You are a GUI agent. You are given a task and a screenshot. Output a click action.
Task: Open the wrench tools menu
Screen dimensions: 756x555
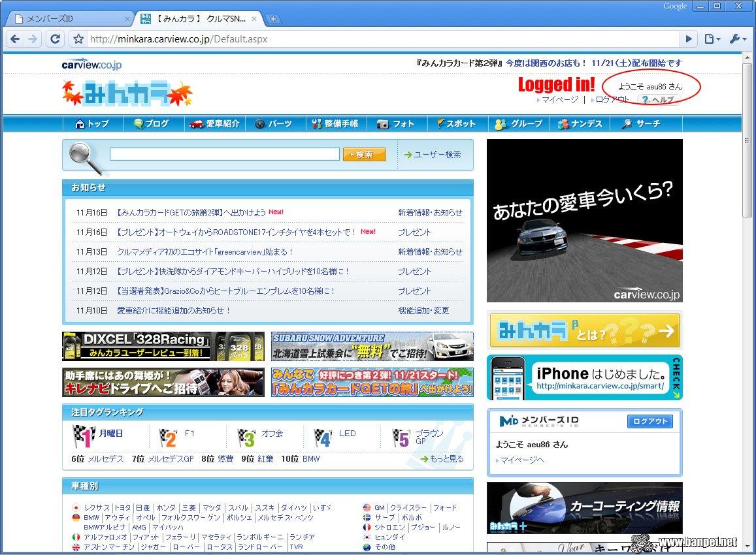point(738,39)
